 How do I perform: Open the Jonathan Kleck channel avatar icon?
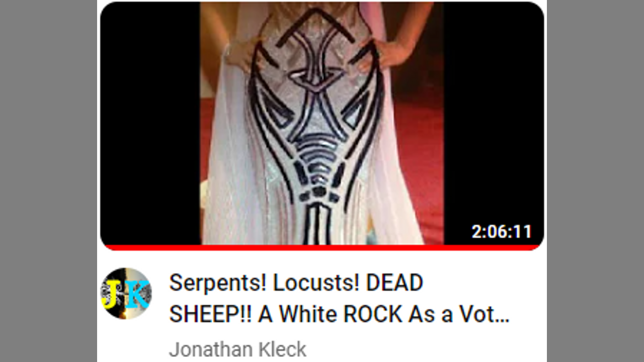coord(126,293)
